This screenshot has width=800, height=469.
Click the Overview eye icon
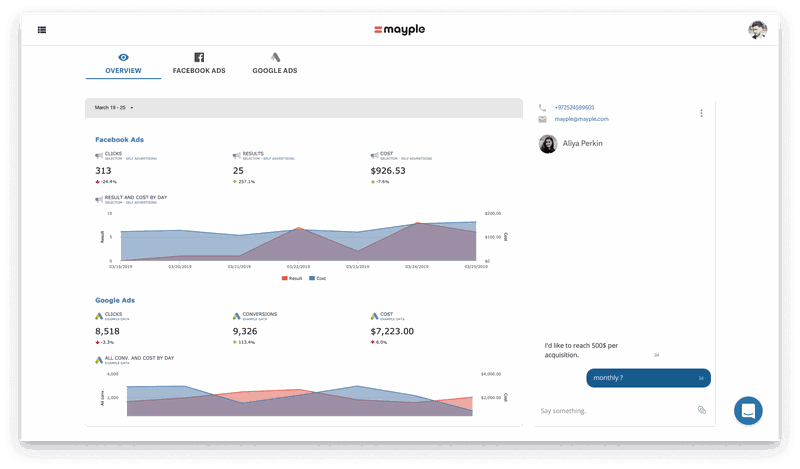point(123,57)
